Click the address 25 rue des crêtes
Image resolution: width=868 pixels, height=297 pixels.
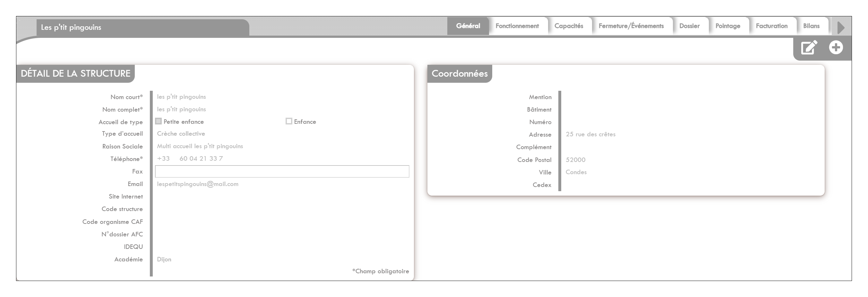[591, 134]
